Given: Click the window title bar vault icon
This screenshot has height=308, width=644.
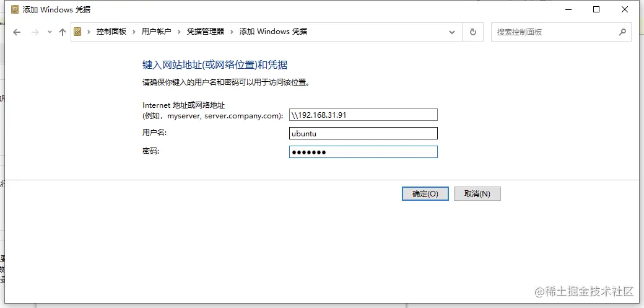Looking at the screenshot, I should click(x=15, y=9).
